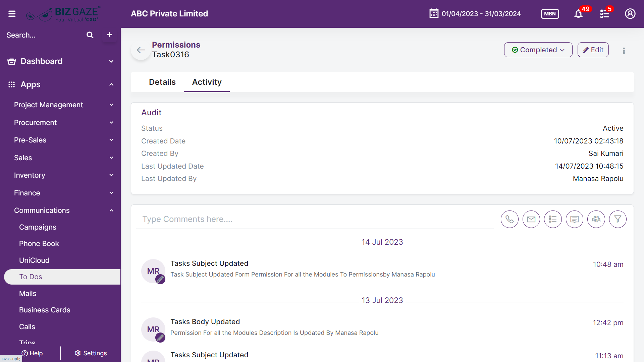
Task: Collapse the Apps section chevron
Action: (111, 84)
